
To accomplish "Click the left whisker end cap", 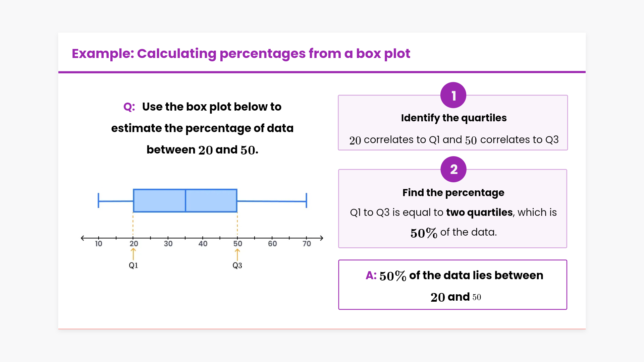I will pyautogui.click(x=98, y=200).
